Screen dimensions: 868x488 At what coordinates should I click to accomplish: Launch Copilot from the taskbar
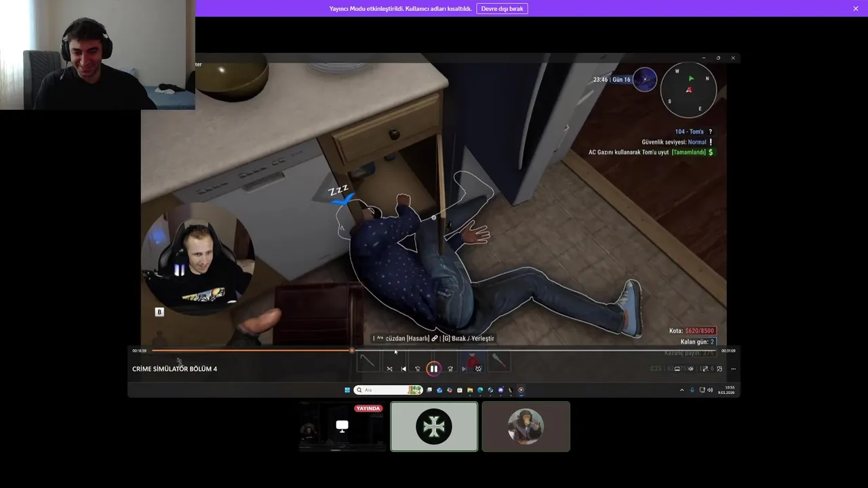[x=450, y=390]
